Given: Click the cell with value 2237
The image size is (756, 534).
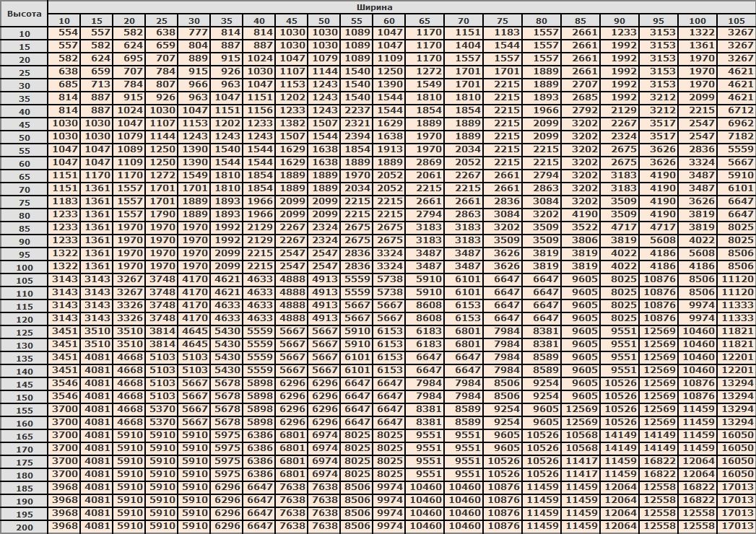Looking at the screenshot, I should tap(357, 111).
